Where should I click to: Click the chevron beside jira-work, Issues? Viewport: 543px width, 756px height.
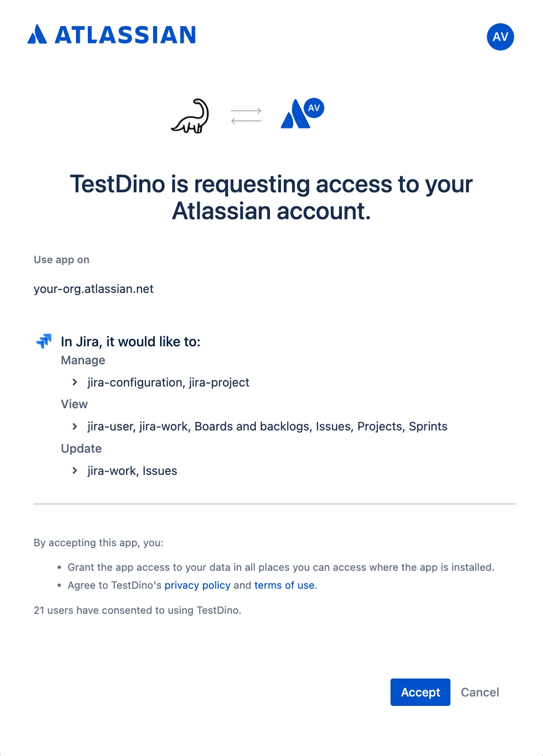76,470
